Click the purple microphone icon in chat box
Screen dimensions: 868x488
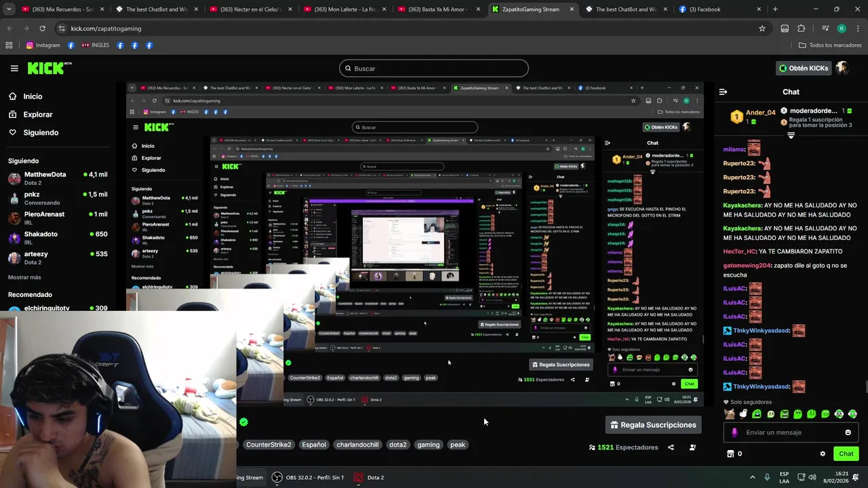pyautogui.click(x=734, y=432)
